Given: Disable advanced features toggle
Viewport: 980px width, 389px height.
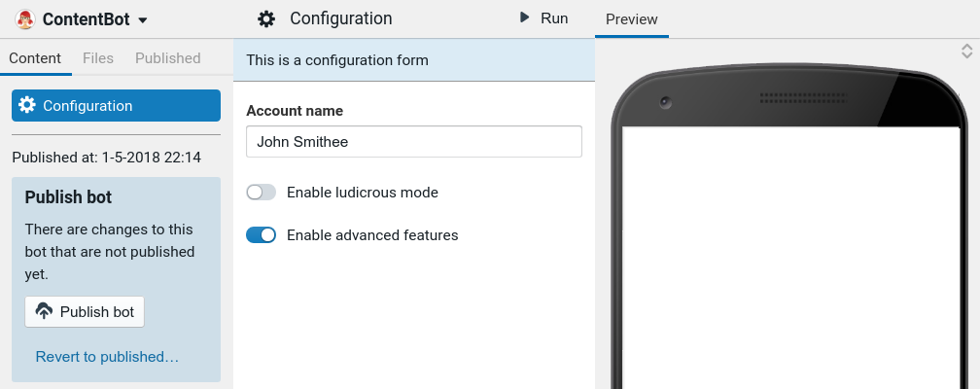Looking at the screenshot, I should click(x=262, y=234).
